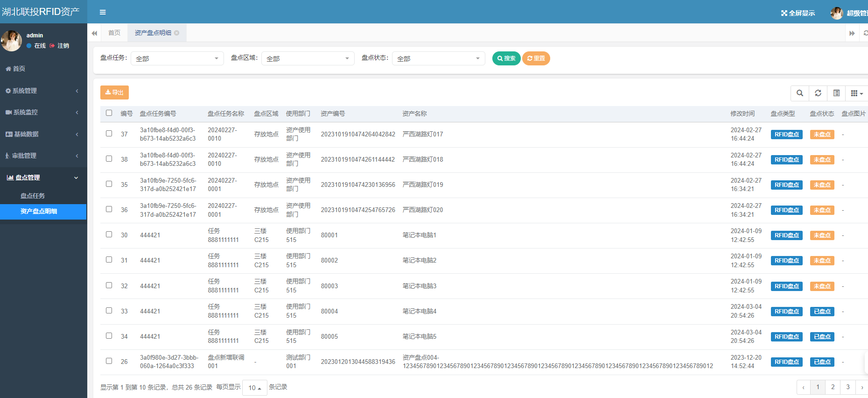Screen dimensions: 868x398
Task: Expand the 审批管理 sidebar menu
Action: pos(43,156)
